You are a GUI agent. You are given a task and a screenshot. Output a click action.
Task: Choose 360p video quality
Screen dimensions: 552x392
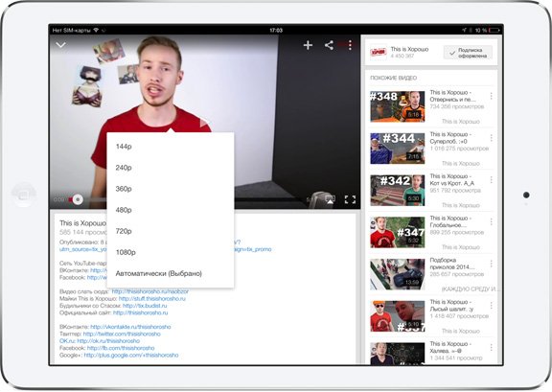tap(171, 189)
